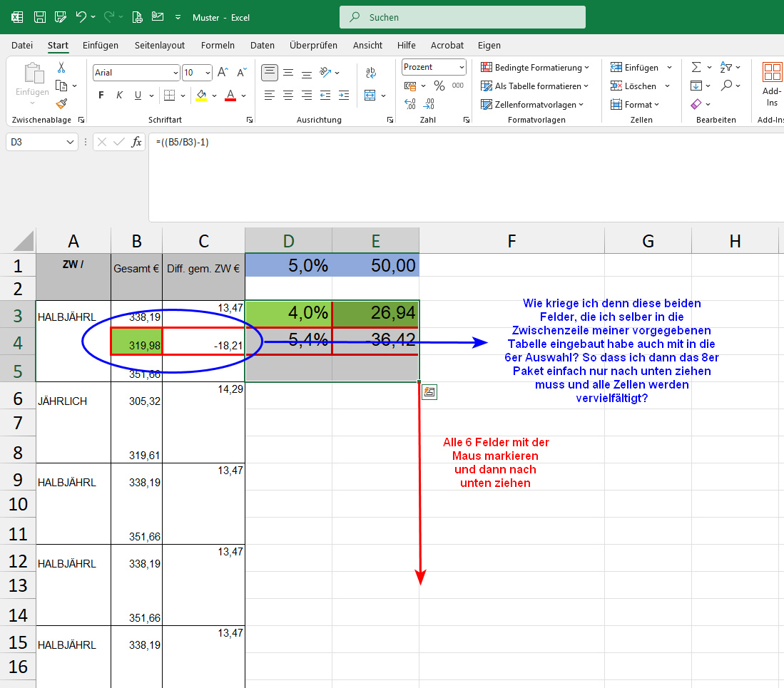The height and width of the screenshot is (688, 784).
Task: Toggle underline (U) formatting
Action: 138,95
